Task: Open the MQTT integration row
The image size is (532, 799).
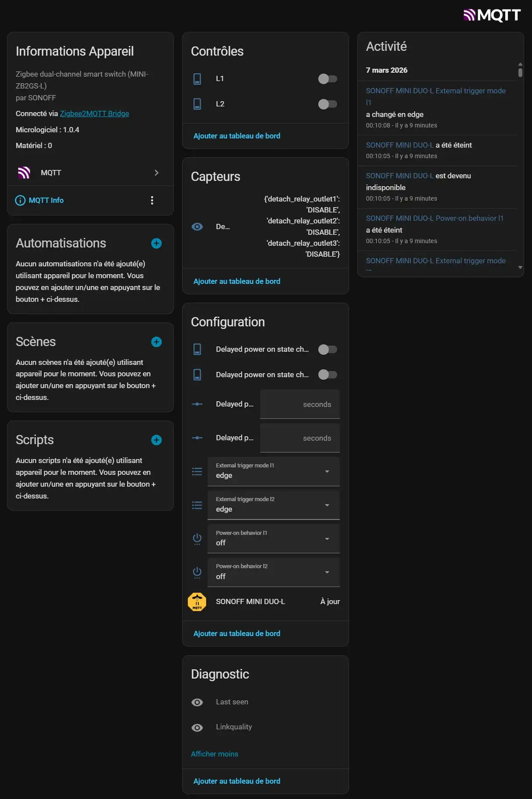Action: (90, 173)
